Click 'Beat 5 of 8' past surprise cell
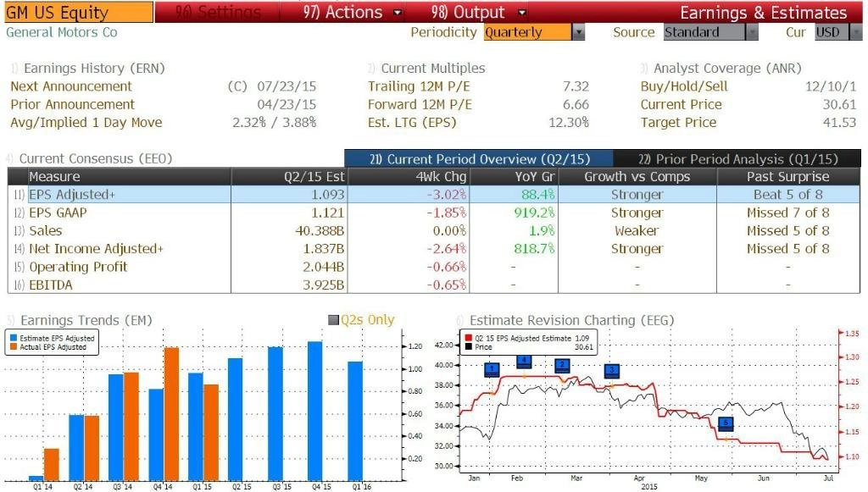The image size is (868, 492). [787, 195]
